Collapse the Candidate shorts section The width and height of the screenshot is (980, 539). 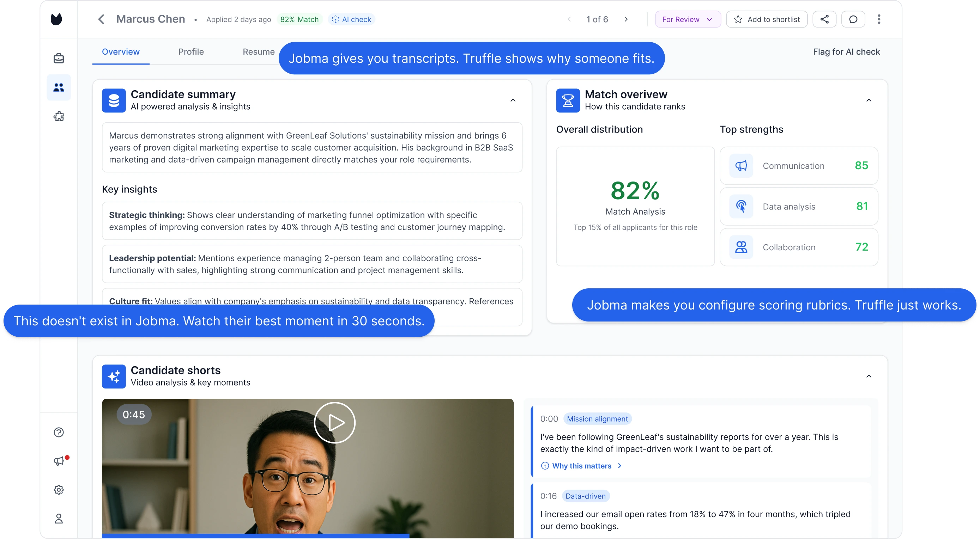(x=869, y=376)
